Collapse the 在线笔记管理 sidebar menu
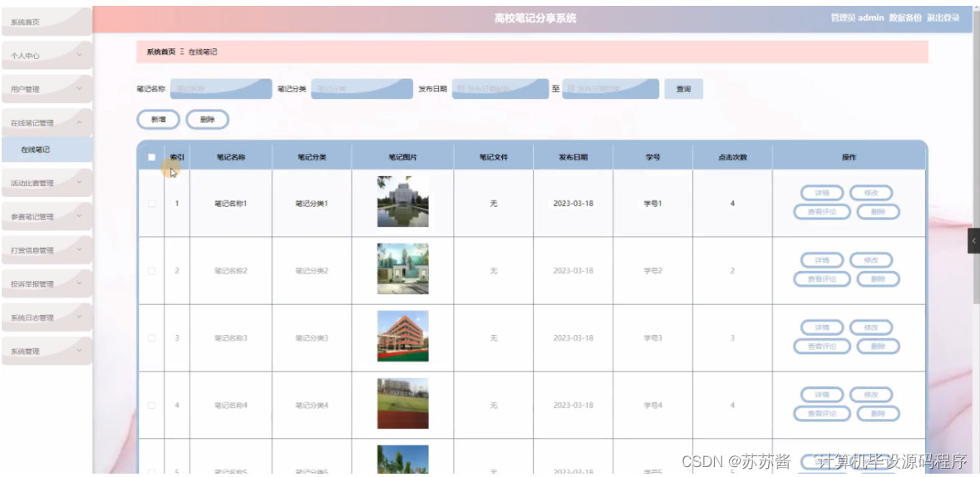Image resolution: width=980 pixels, height=477 pixels. click(x=47, y=122)
